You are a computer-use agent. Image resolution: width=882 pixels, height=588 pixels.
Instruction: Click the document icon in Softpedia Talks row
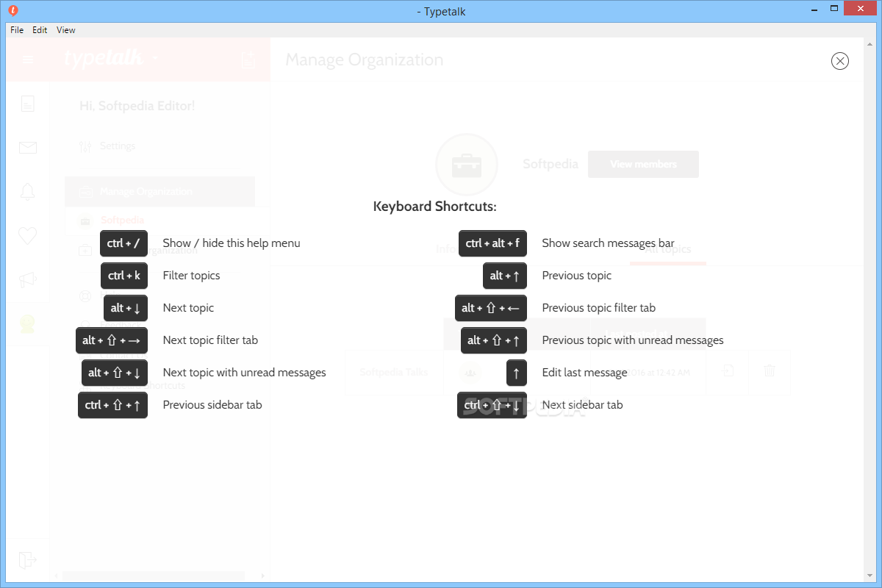point(728,371)
